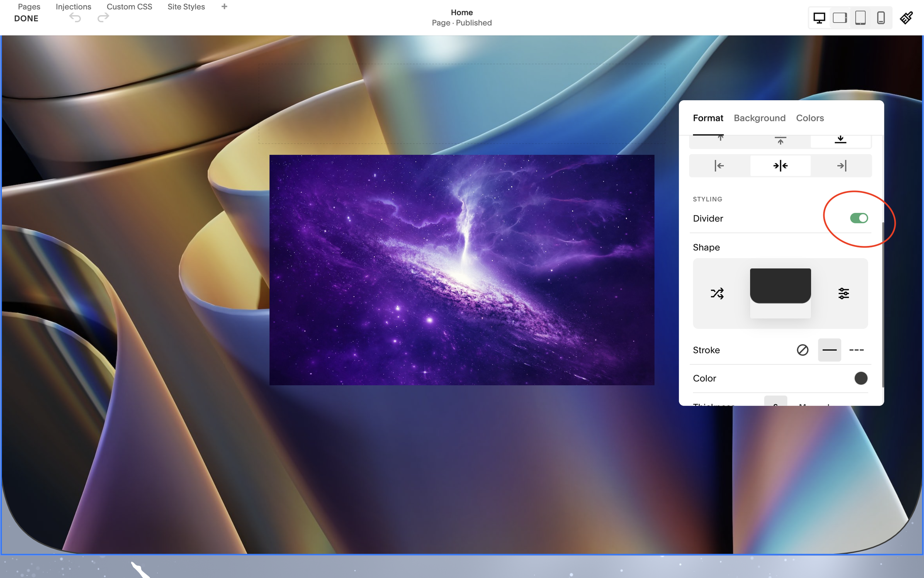Image resolution: width=924 pixels, height=578 pixels.
Task: Open the Injections tab
Action: pos(73,7)
